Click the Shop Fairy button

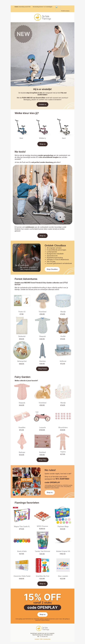pos(42,459)
